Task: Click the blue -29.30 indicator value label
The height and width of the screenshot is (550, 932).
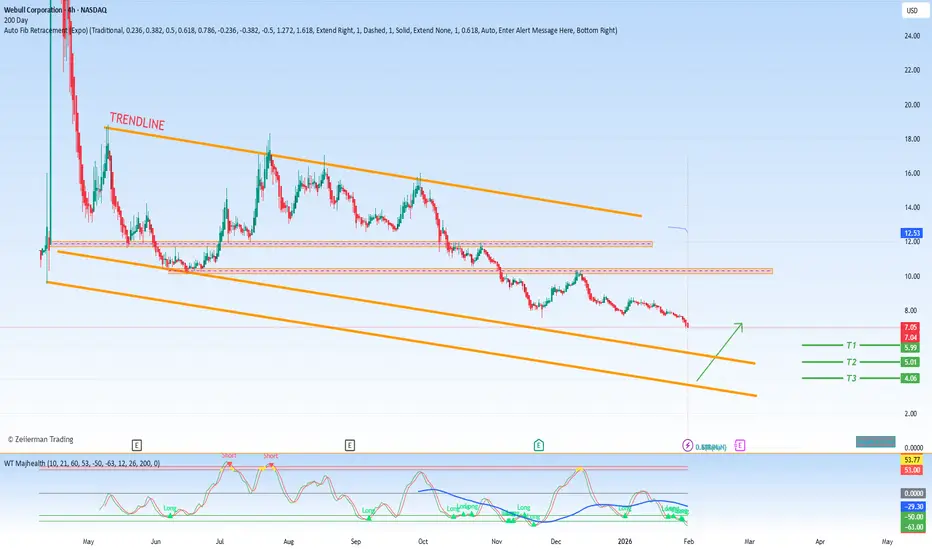Action: pyautogui.click(x=914, y=507)
